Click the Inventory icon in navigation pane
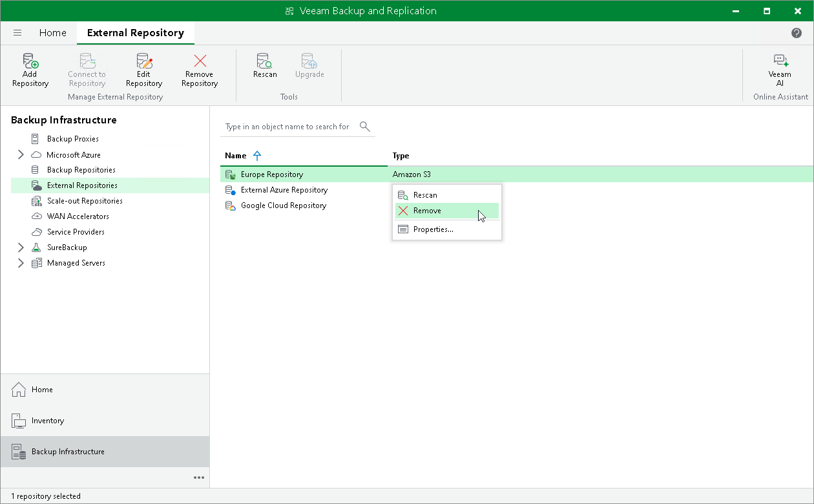 point(19,421)
